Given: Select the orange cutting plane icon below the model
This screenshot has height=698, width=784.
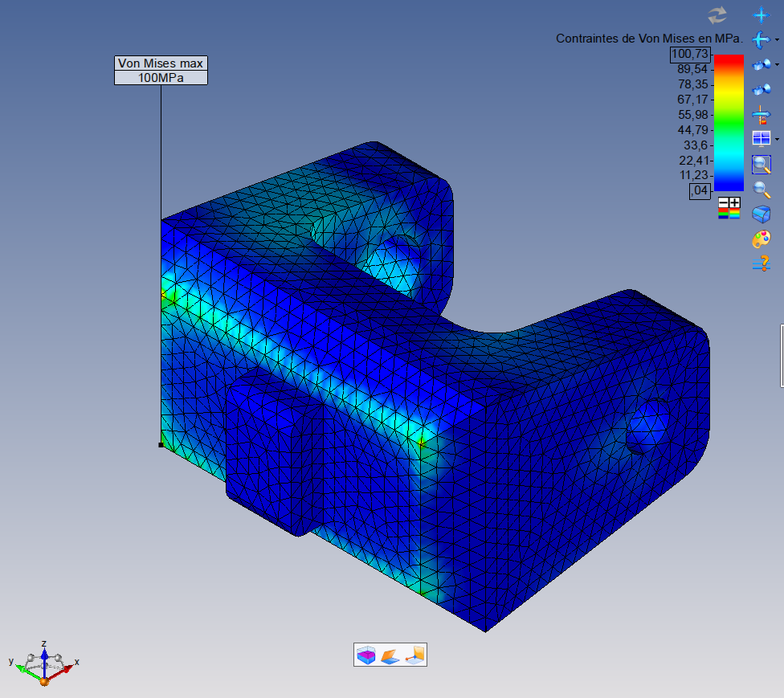Looking at the screenshot, I should pyautogui.click(x=390, y=655).
